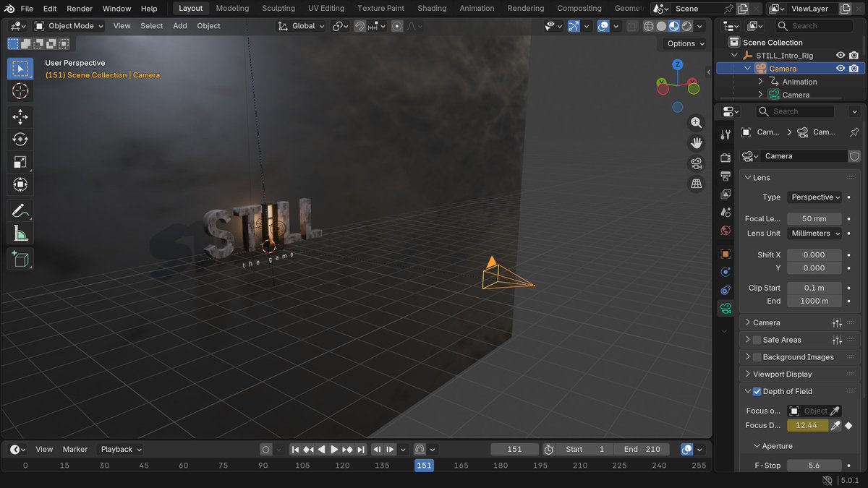This screenshot has width=868, height=488.
Task: Click the Focal Length 50 mm field
Action: click(814, 218)
